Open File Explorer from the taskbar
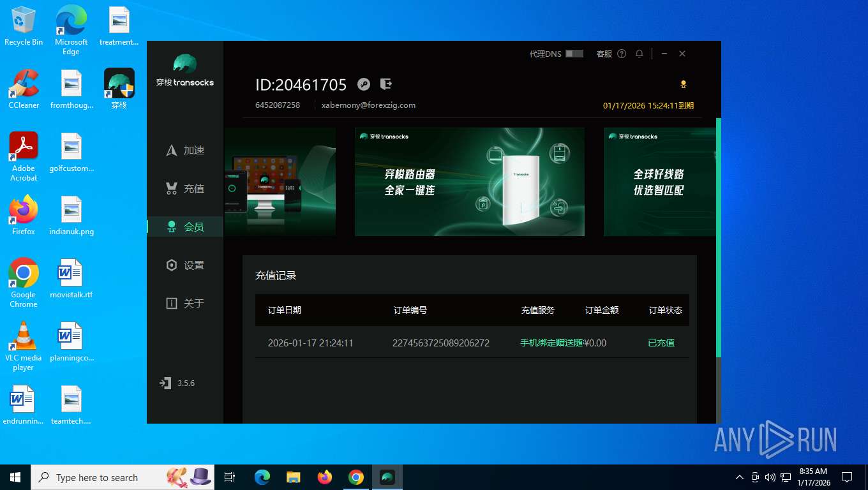The height and width of the screenshot is (490, 868). click(x=293, y=477)
